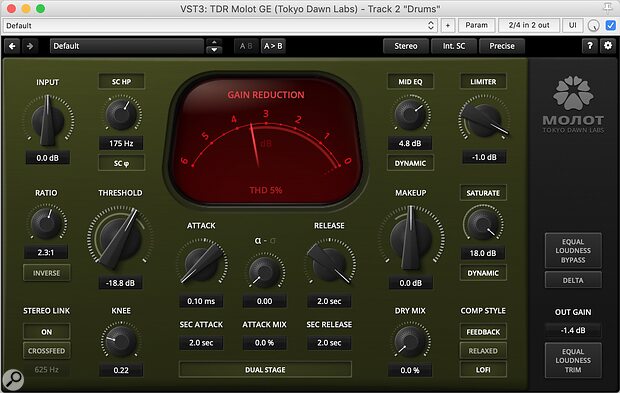
Task: Click the SEC RELEASE 2.0 sec field
Action: point(329,343)
